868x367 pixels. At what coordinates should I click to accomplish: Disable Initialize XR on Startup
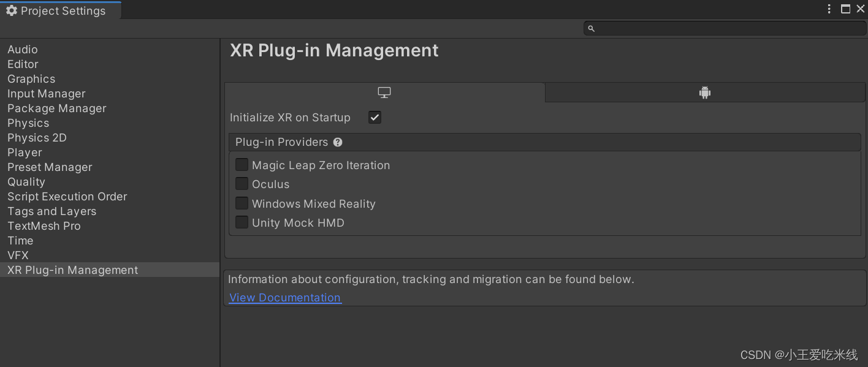point(375,117)
